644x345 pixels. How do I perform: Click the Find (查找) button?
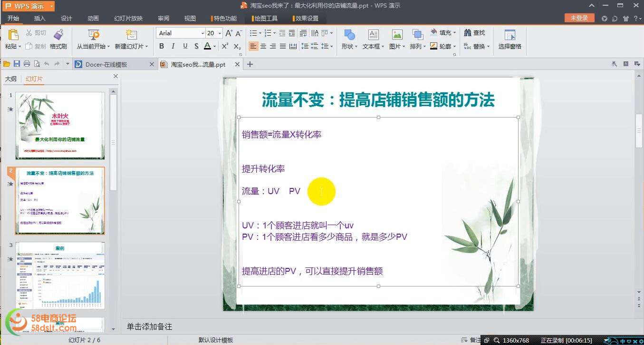pyautogui.click(x=475, y=33)
